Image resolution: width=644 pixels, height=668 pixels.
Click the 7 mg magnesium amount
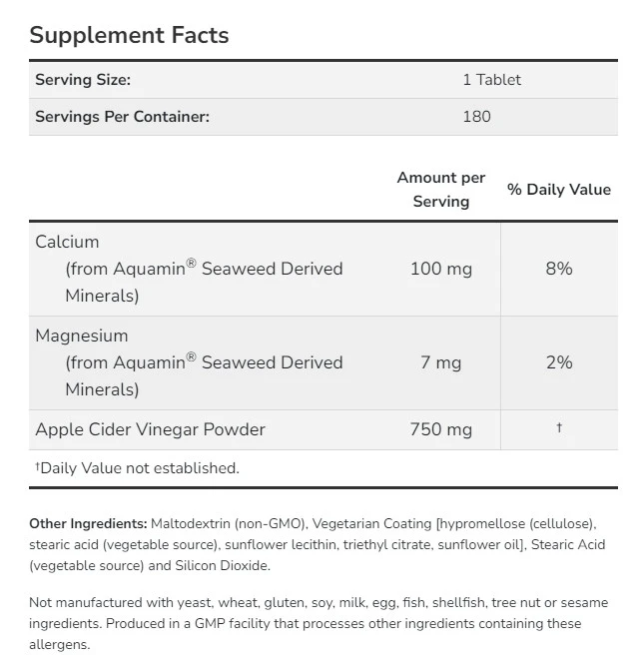[x=441, y=362]
